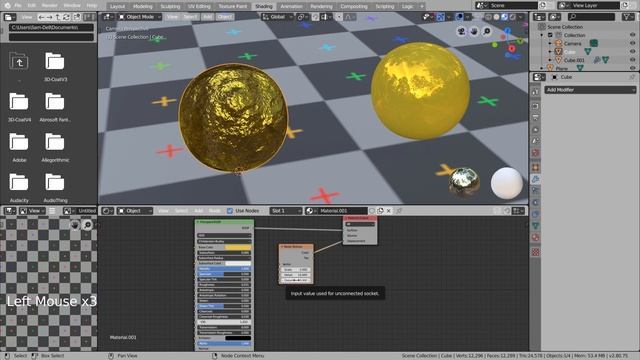Open the Blender logo menu
The image size is (640, 360).
7,6
